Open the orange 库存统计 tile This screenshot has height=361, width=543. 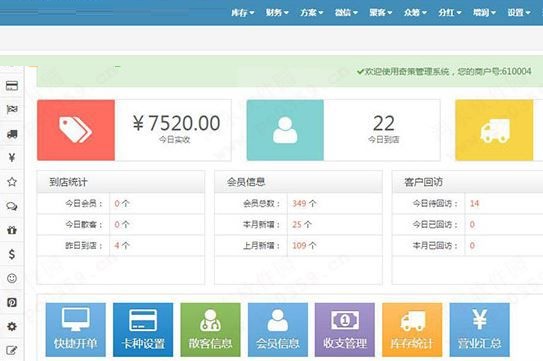tap(412, 329)
